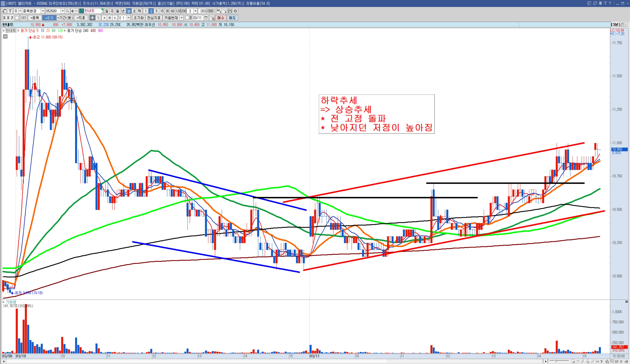Image resolution: width=630 pixels, height=364 pixels.
Task: Click the pause playback button
Action: coord(110,18)
